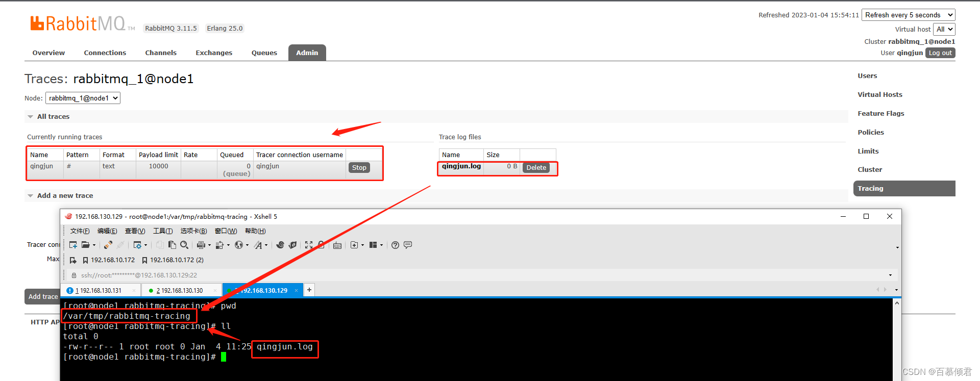Image resolution: width=980 pixels, height=381 pixels.
Task: Stop the qingjun trace
Action: [359, 167]
